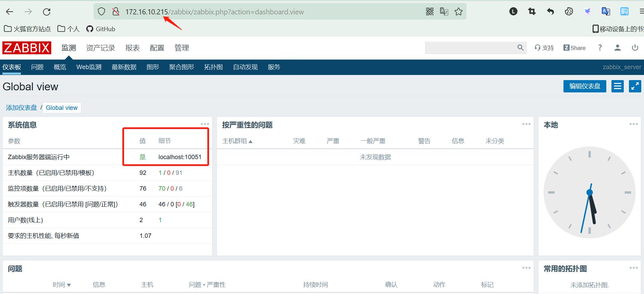Image resolution: width=644 pixels, height=294 pixels.
Task: Sort problems by 时间 column
Action: pos(62,285)
